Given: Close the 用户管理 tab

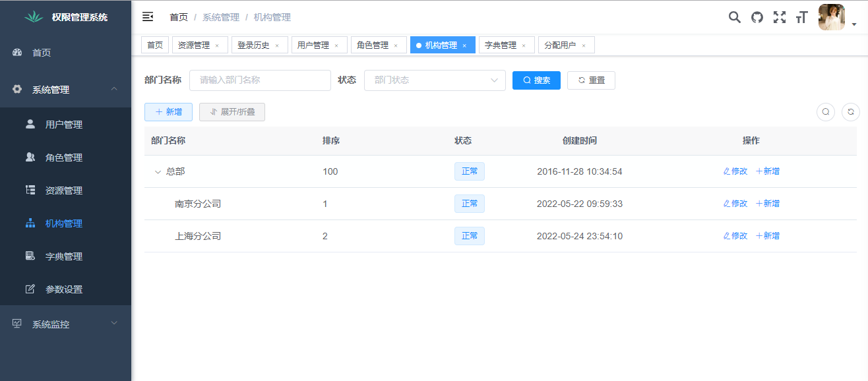Looking at the screenshot, I should point(336,45).
